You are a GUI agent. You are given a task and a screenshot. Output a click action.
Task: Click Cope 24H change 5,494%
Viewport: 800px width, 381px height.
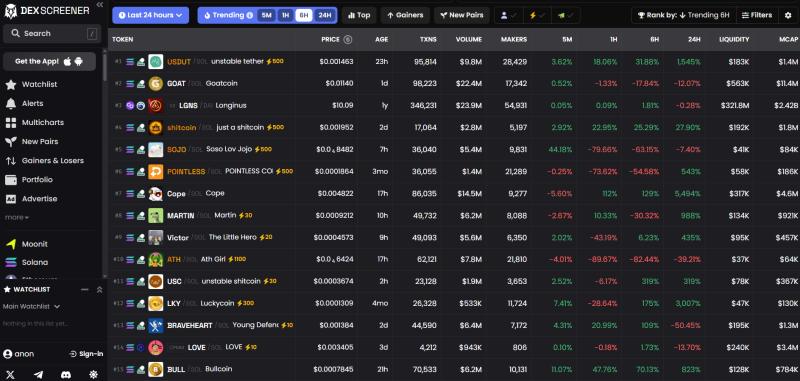point(687,194)
